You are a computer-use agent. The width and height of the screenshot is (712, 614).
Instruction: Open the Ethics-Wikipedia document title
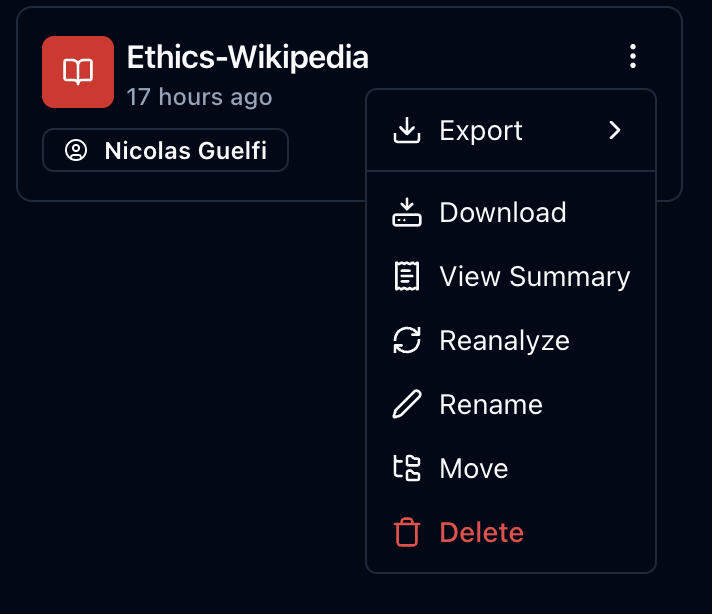click(x=247, y=58)
